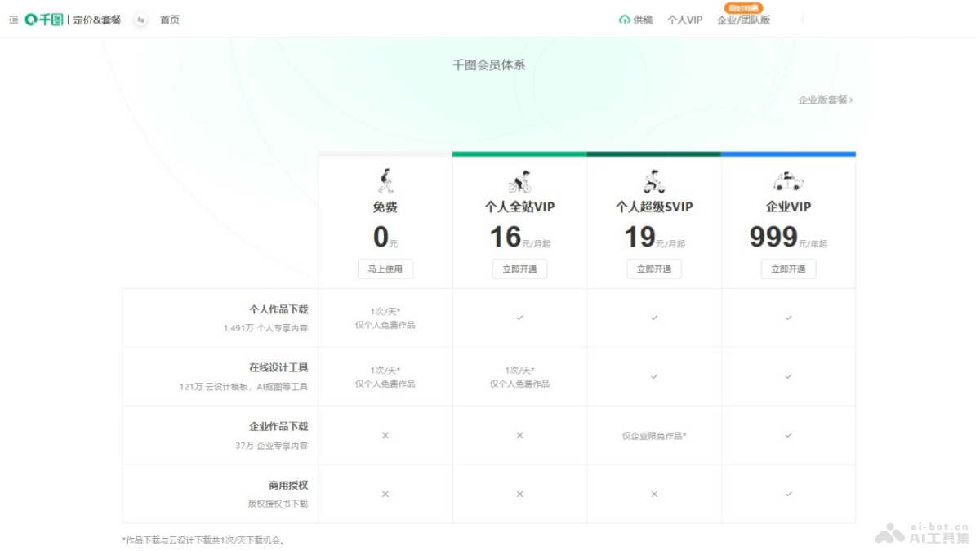Click the cloud upload icon for 供稿

pos(625,20)
